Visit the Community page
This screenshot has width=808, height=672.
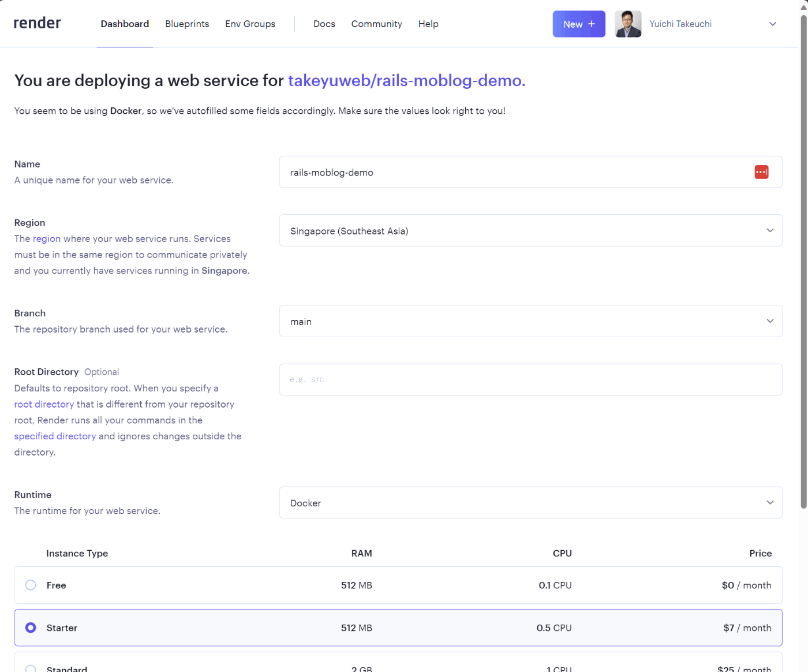click(376, 24)
